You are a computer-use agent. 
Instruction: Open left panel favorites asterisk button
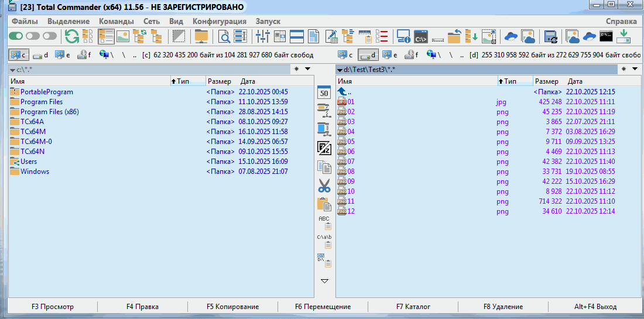point(297,69)
